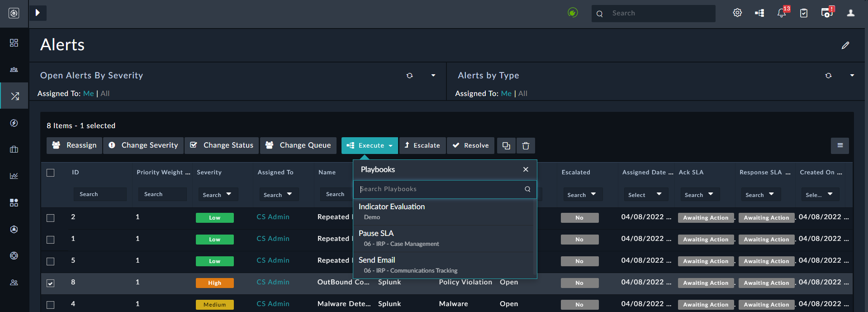Open the Severity filter dropdown
This screenshot has width=868, height=312.
coord(218,194)
